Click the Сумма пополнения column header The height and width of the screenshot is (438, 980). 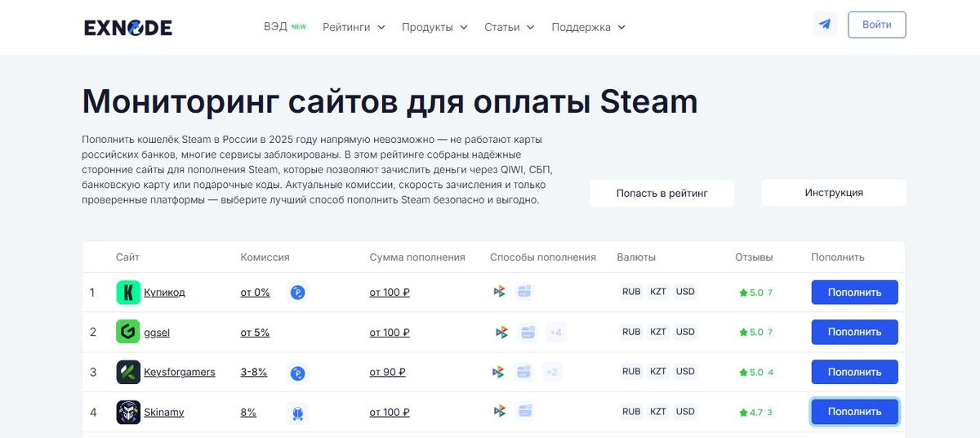417,257
